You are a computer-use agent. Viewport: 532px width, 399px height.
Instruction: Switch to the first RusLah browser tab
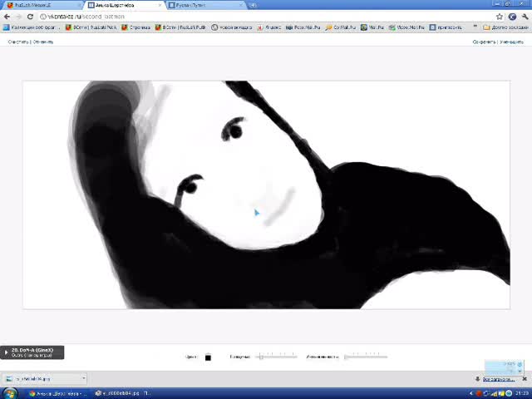click(x=40, y=5)
